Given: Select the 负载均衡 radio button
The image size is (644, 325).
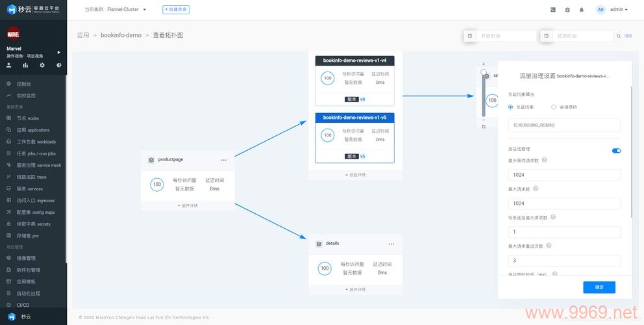Looking at the screenshot, I should point(511,107).
